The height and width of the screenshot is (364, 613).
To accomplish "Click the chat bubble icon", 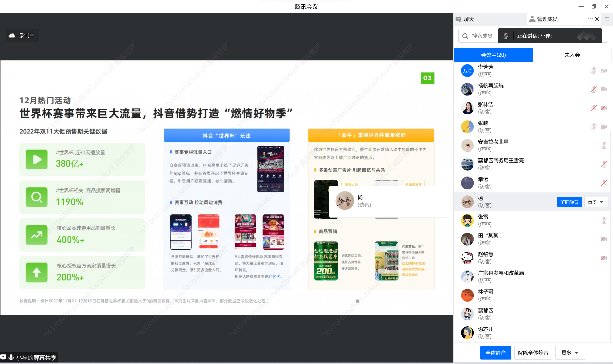I will coord(458,19).
